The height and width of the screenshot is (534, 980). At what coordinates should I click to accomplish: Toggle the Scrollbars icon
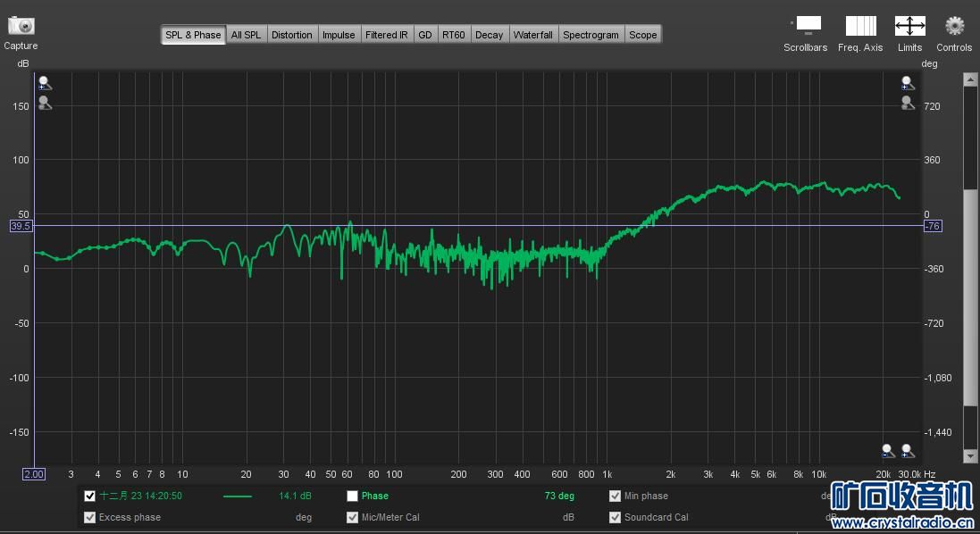click(x=807, y=25)
